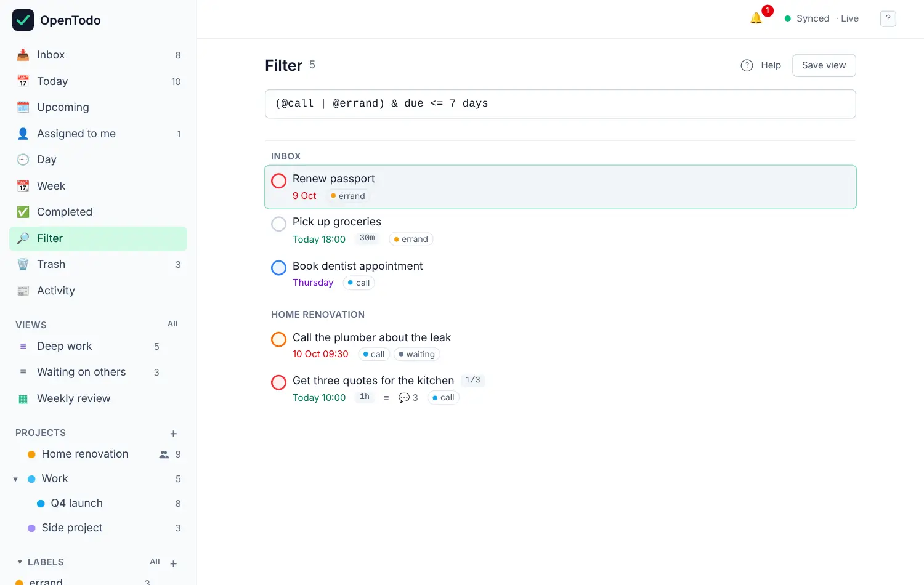Complete the Renew passport task
924x585 pixels.
278,180
